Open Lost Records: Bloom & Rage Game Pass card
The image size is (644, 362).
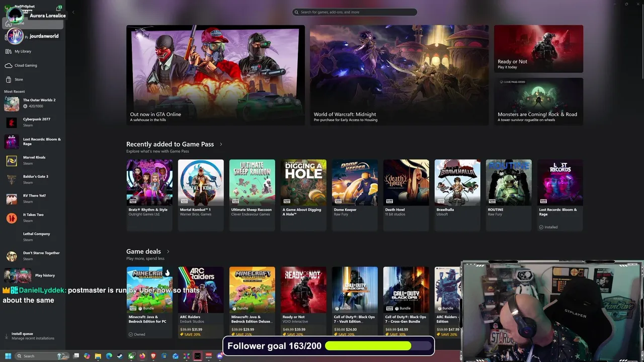pos(560,195)
